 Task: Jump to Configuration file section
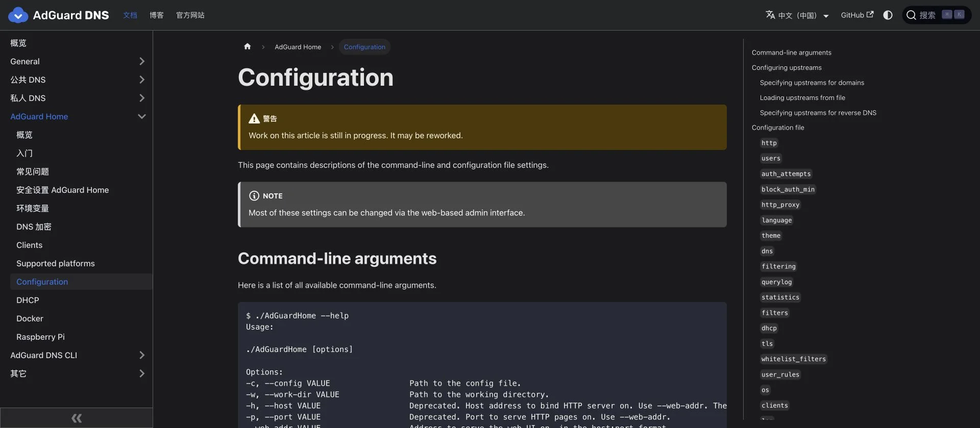[778, 128]
